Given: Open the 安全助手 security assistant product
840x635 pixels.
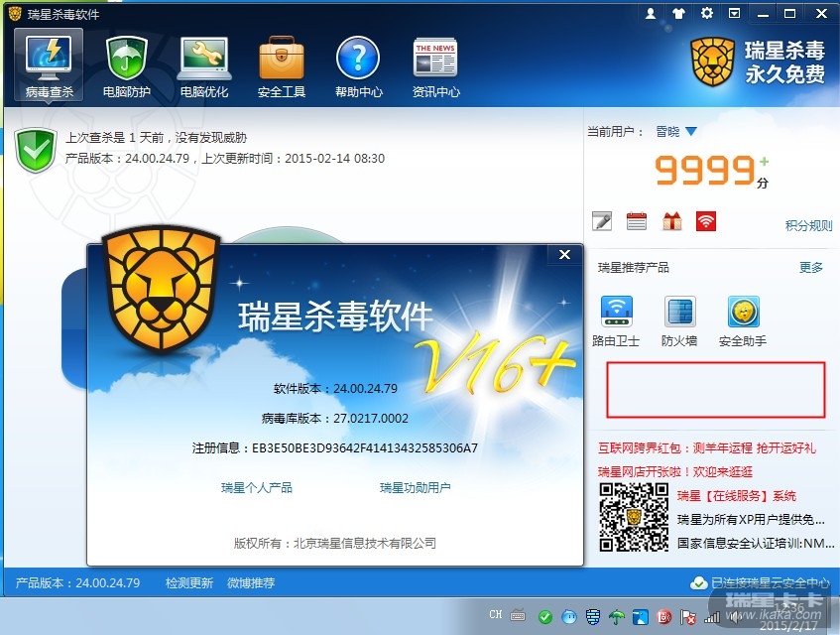Looking at the screenshot, I should [x=743, y=321].
